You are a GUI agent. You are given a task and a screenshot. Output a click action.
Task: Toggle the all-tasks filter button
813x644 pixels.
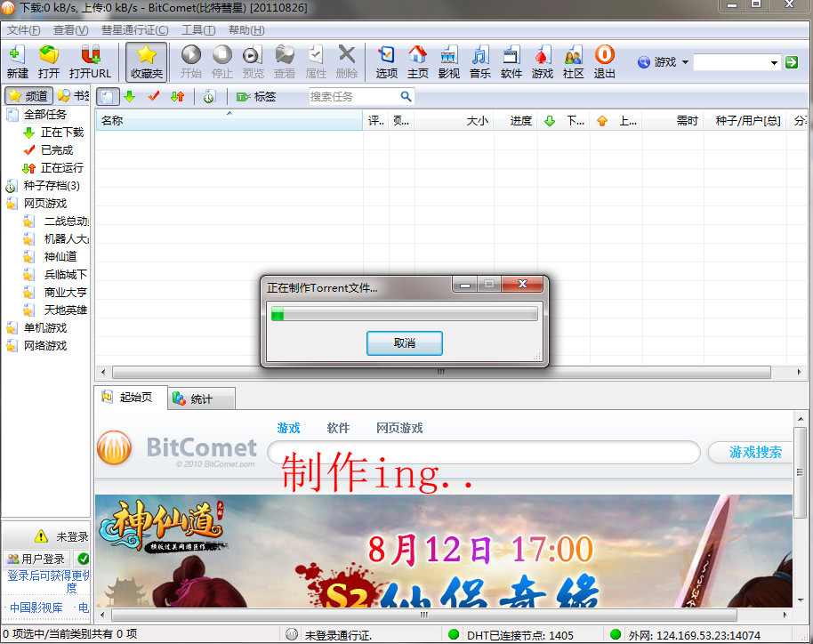pos(108,96)
